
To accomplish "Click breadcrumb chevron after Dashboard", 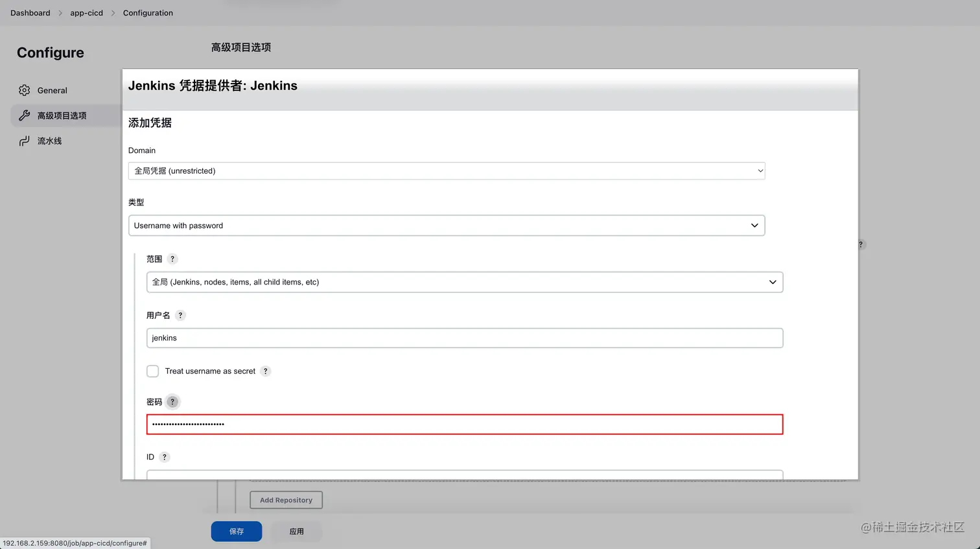I will point(60,13).
